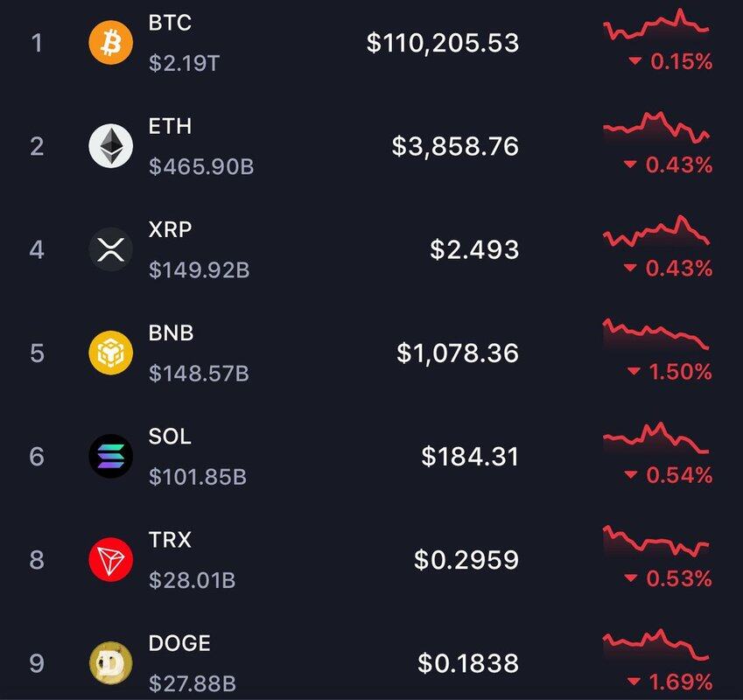Tap the yellow BNB coin icon
743x700 pixels.
(x=111, y=353)
